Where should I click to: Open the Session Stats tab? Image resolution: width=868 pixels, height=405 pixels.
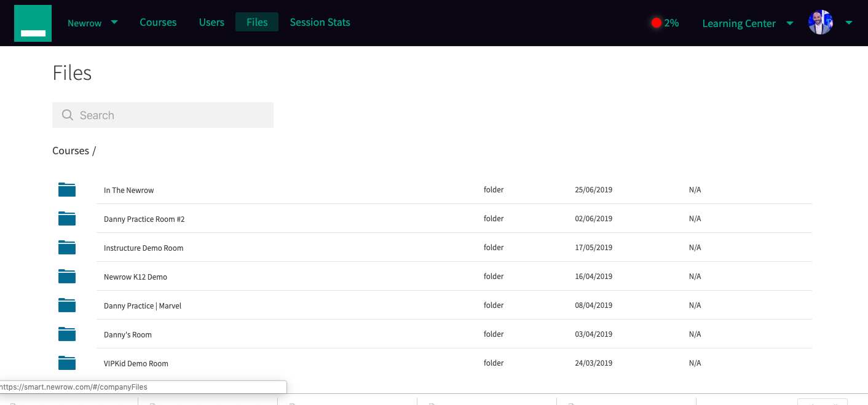coord(320,22)
